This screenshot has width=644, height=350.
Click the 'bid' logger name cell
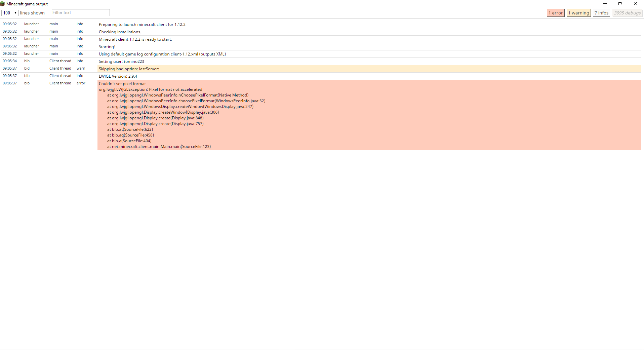click(x=27, y=68)
